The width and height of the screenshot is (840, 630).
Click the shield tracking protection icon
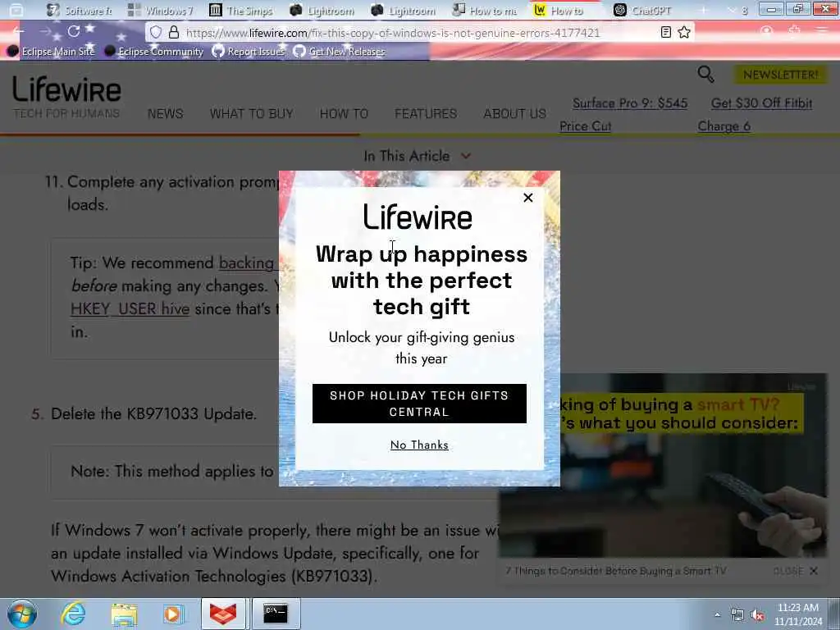tap(156, 32)
